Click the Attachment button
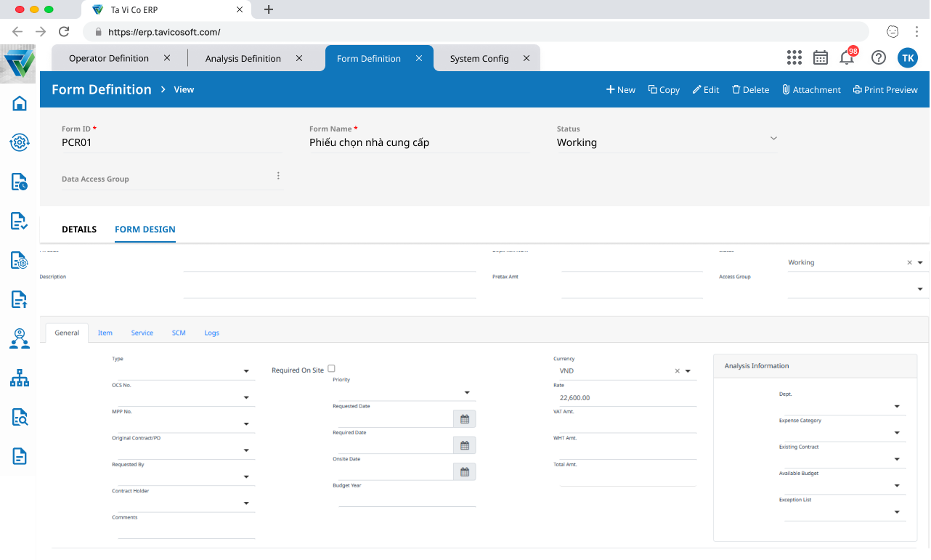This screenshot has width=931, height=560. pos(811,90)
